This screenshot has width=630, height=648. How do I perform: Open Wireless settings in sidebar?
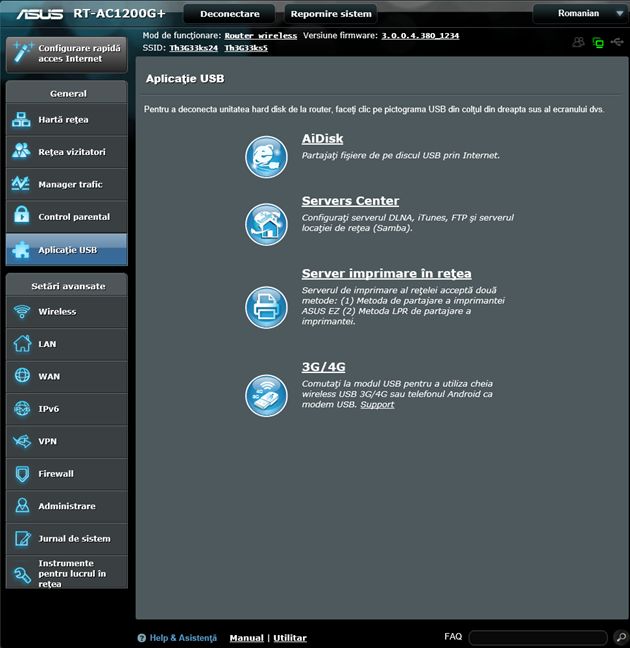(66, 312)
